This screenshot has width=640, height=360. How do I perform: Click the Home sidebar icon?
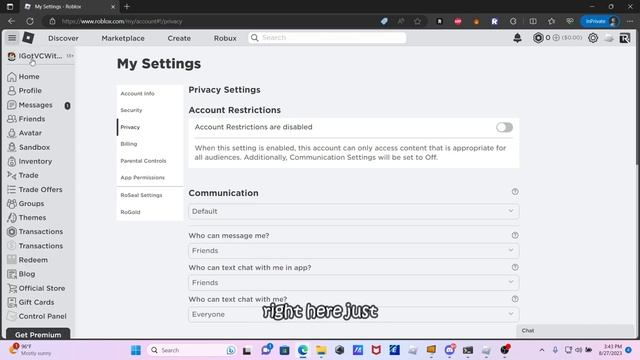(x=12, y=77)
